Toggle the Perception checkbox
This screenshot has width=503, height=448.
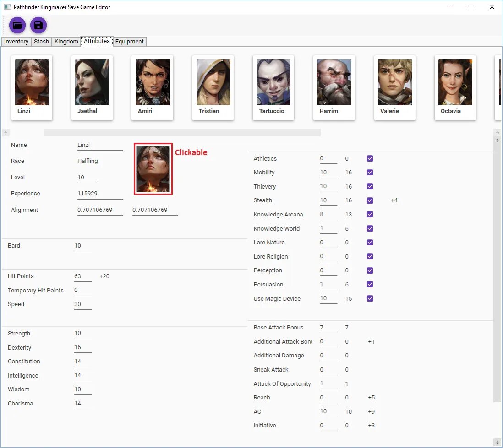click(370, 270)
